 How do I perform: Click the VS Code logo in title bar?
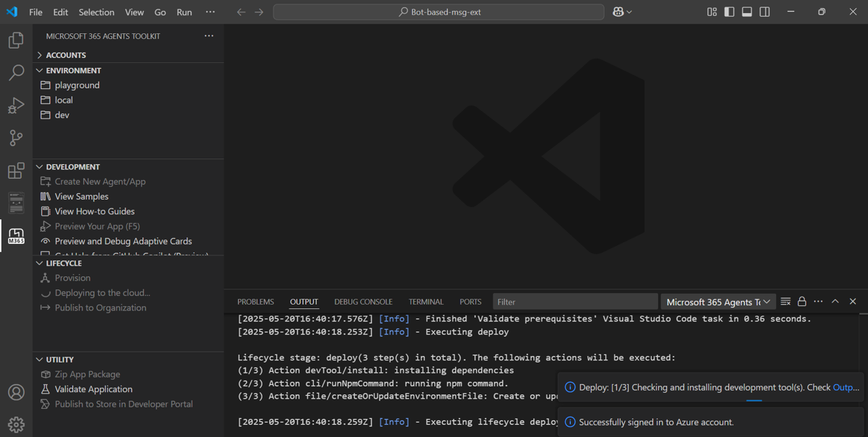coord(12,12)
